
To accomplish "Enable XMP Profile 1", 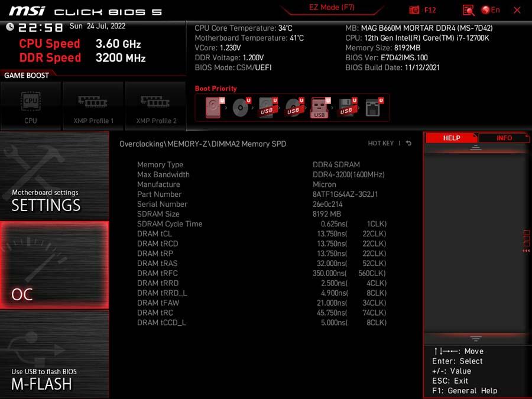I will point(93,106).
